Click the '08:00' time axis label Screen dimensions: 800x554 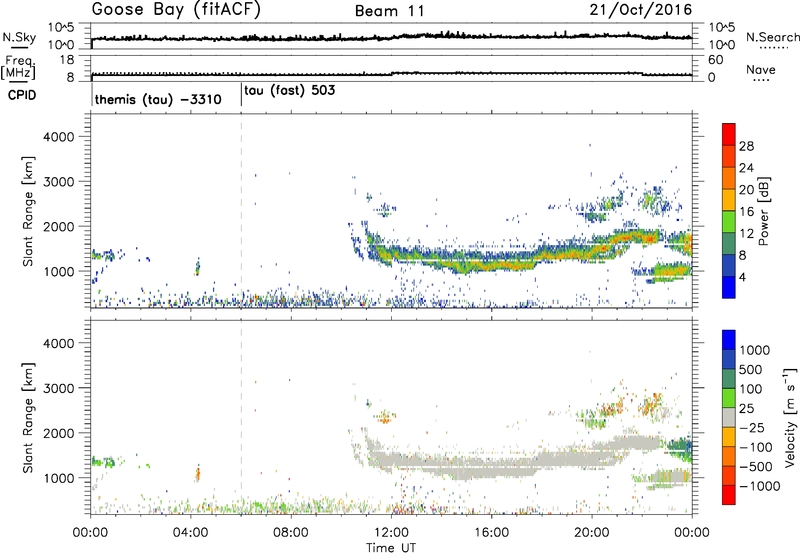tap(291, 533)
